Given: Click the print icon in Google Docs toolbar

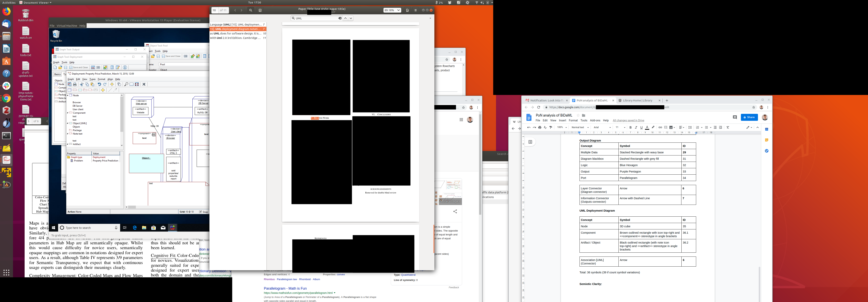Looking at the screenshot, I should (x=540, y=128).
